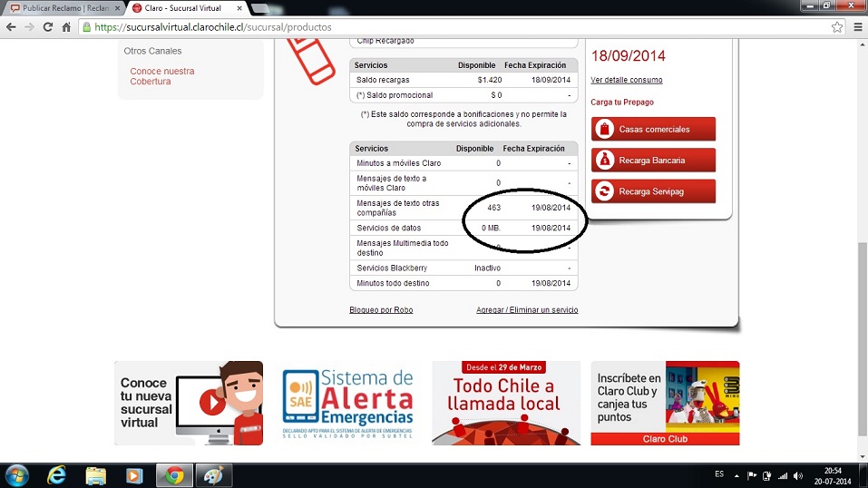Open Windows Explorer folder in taskbar
Viewport: 868px width, 488px height.
coord(96,476)
